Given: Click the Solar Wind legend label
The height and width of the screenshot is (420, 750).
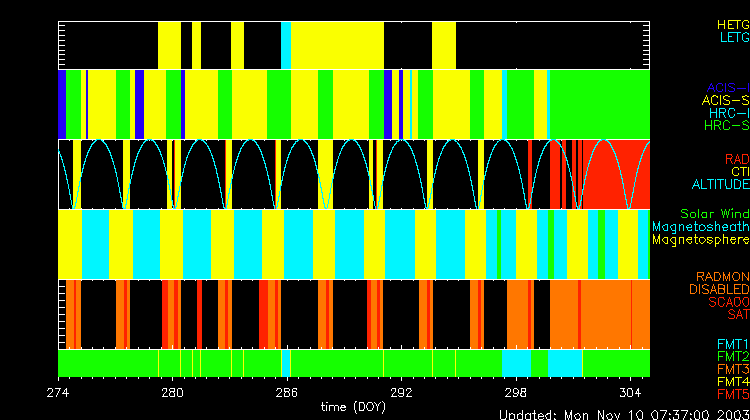Looking at the screenshot, I should coord(715,214).
